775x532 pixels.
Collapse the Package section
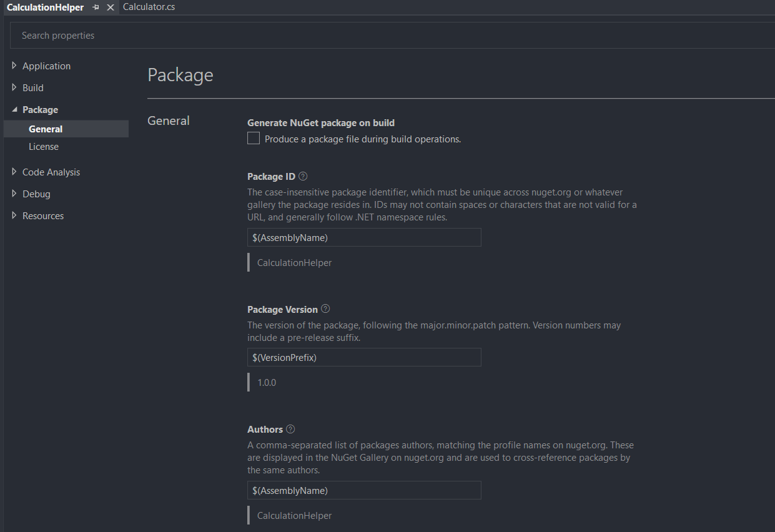click(x=14, y=110)
